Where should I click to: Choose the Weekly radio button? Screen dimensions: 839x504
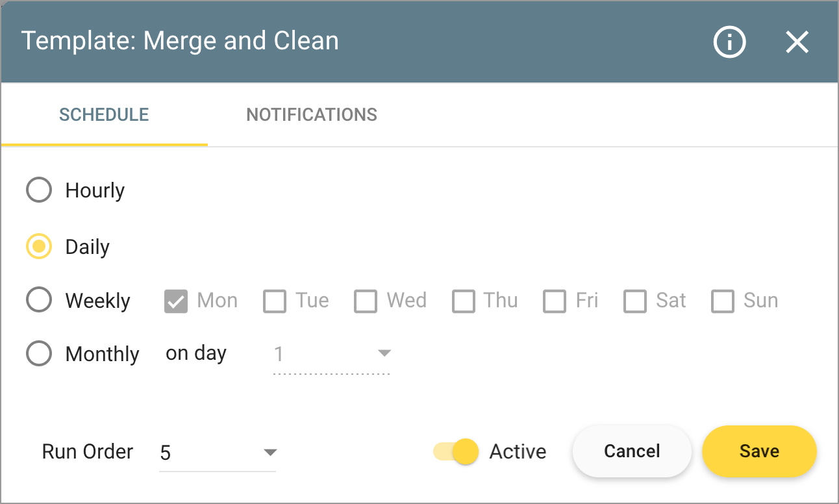pyautogui.click(x=39, y=301)
